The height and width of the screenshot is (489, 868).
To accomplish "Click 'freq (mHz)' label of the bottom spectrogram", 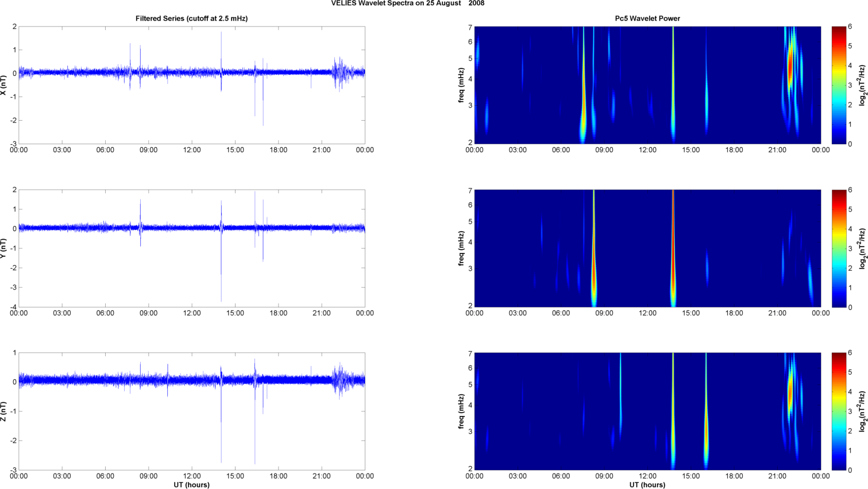I will (461, 411).
